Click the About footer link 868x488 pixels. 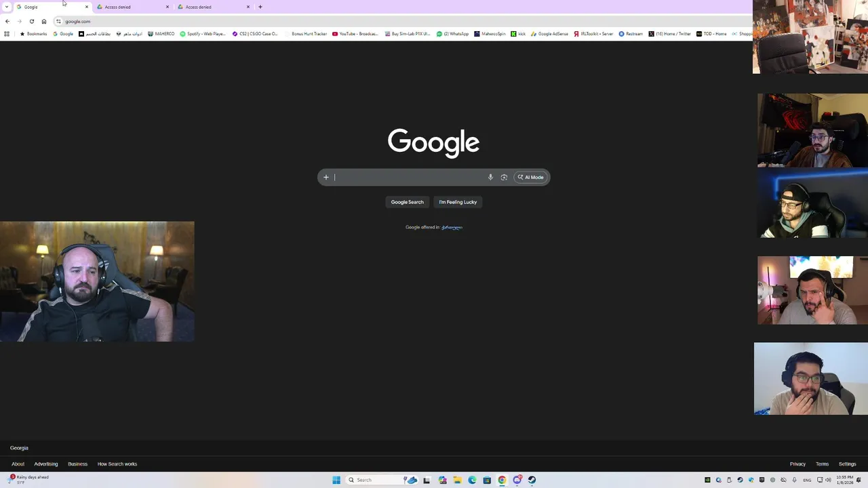(18, 464)
